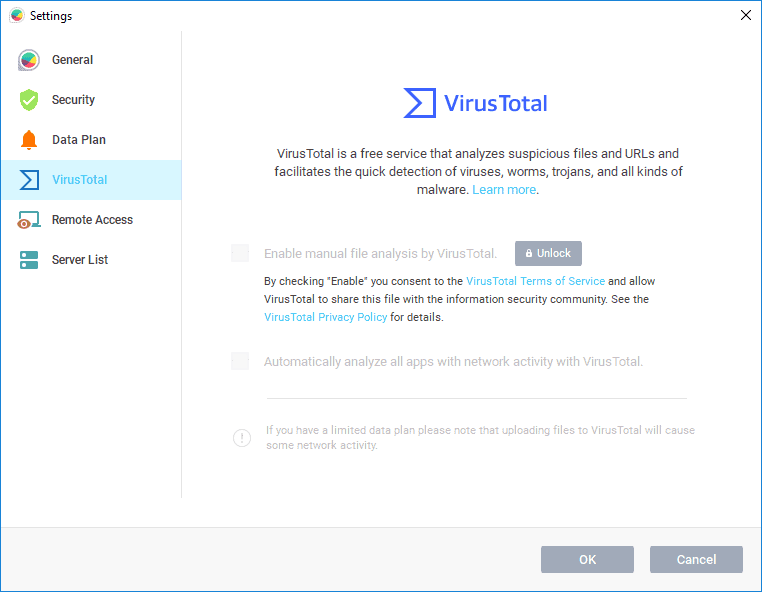Select the VirusTotal tab label

pyautogui.click(x=80, y=180)
